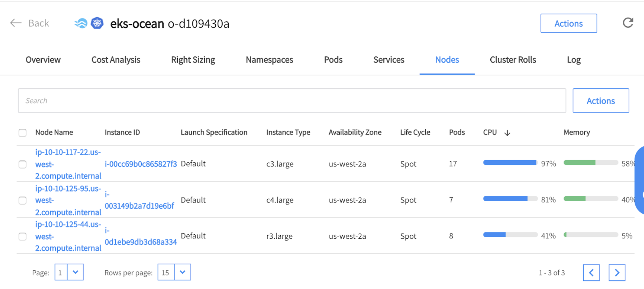644x289 pixels.
Task: Click the 81% CPU usage bar
Action: click(x=510, y=198)
